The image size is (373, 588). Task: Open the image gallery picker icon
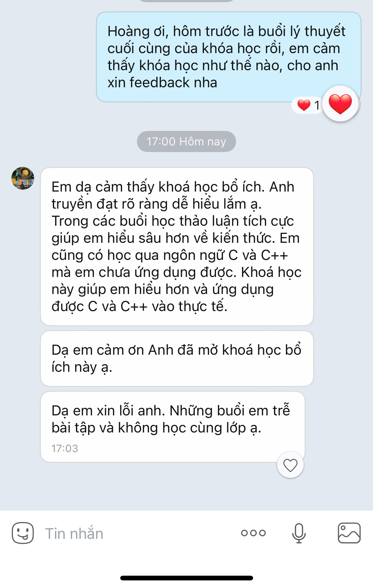point(349,533)
